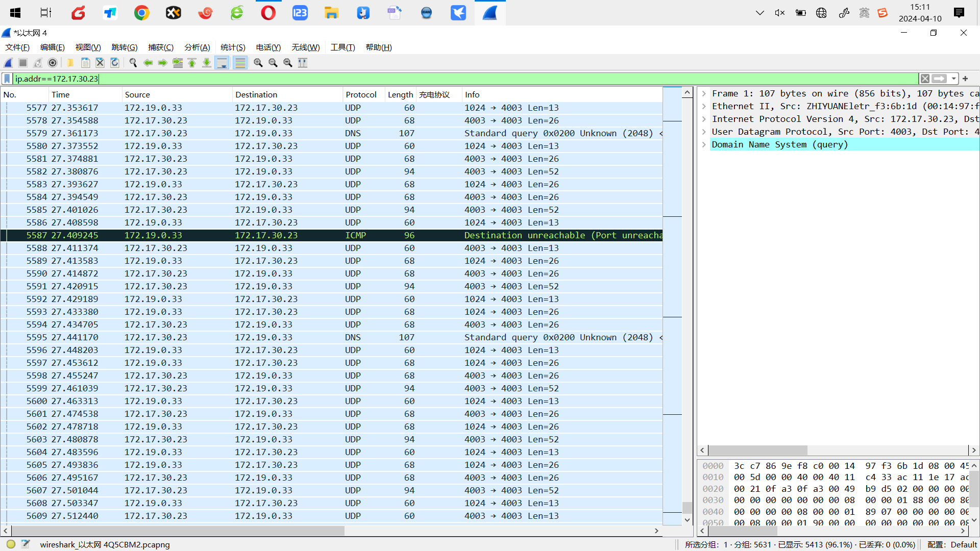This screenshot has width=980, height=551.
Task: Jump to the first packet icon
Action: click(x=192, y=63)
